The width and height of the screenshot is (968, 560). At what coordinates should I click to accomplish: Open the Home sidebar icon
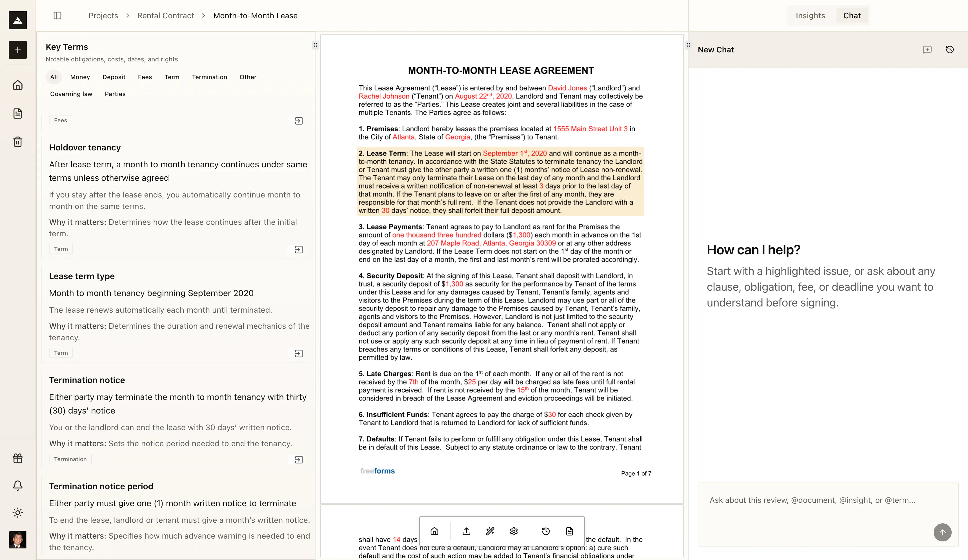coord(18,85)
